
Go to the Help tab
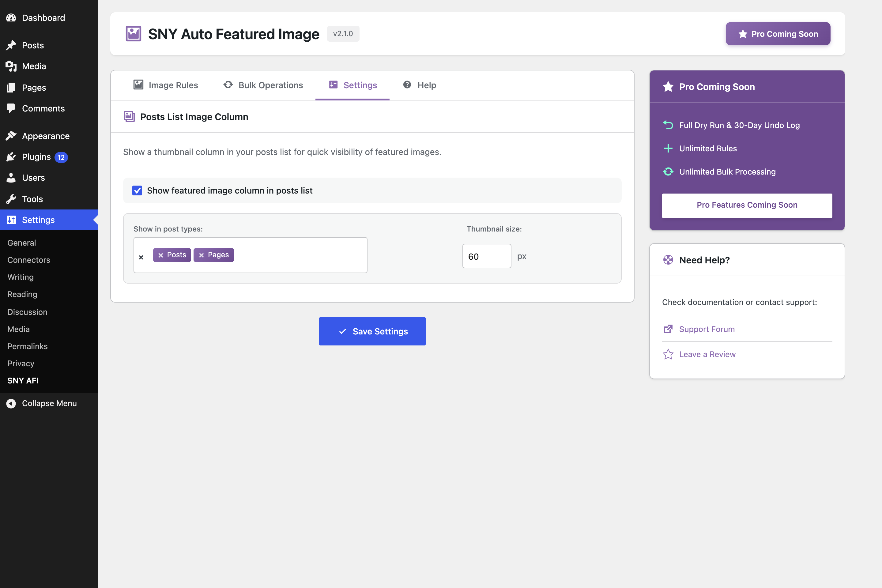pos(419,85)
